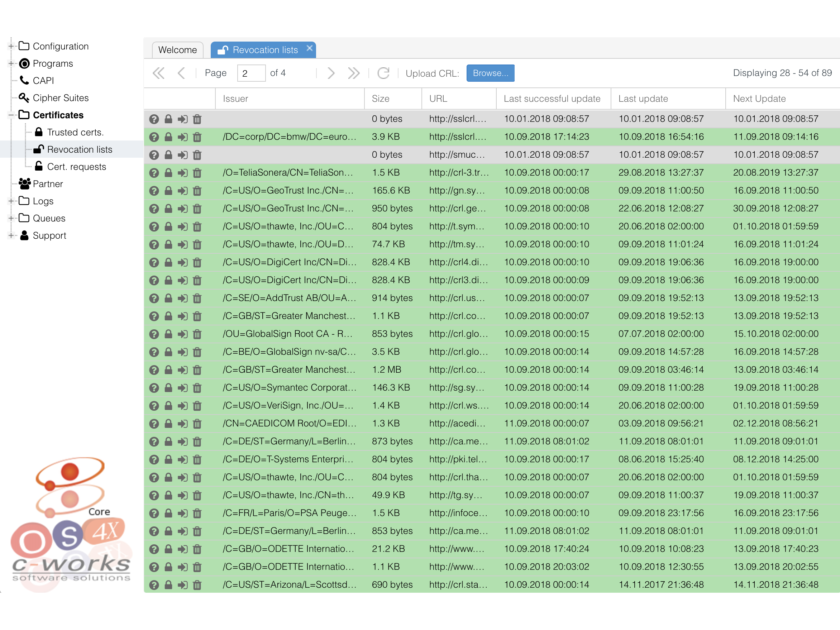Image resolution: width=840 pixels, height=630 pixels.
Task: Sort by the Next Update column
Action: coord(782,99)
